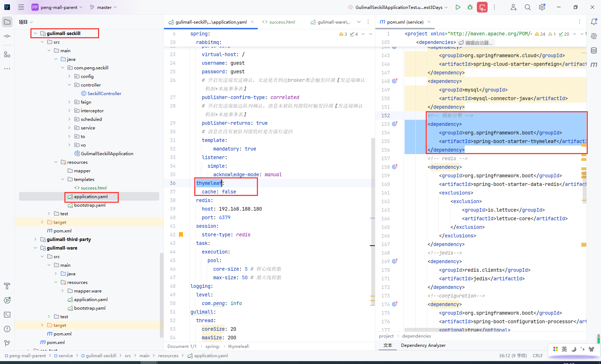Collapse the gulimall-seckill module node
This screenshot has height=364, width=601.
tap(35, 33)
